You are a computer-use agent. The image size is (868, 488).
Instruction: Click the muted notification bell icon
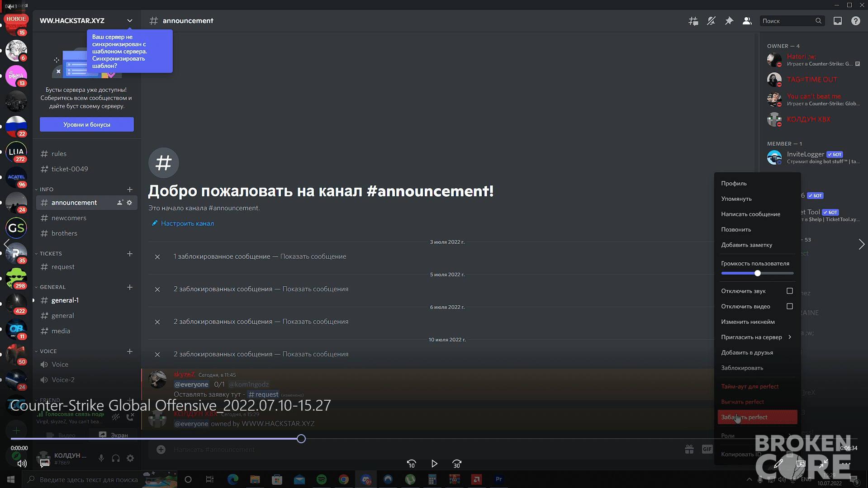711,21
